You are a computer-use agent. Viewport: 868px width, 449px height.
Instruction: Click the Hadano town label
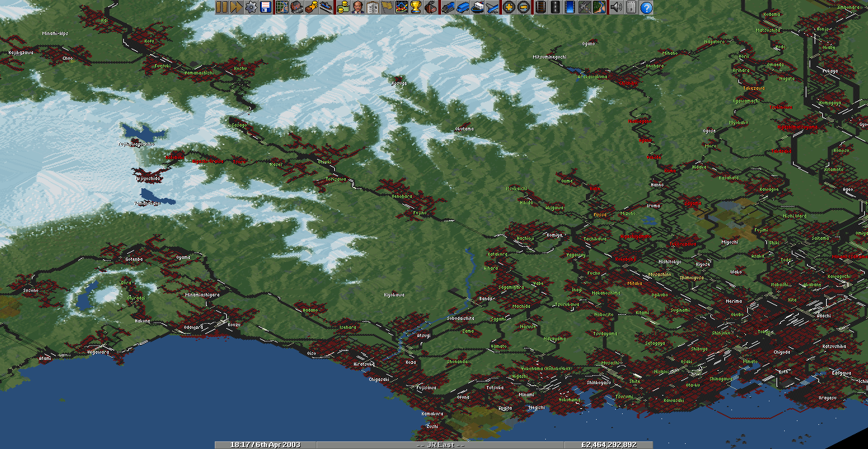pyautogui.click(x=310, y=310)
